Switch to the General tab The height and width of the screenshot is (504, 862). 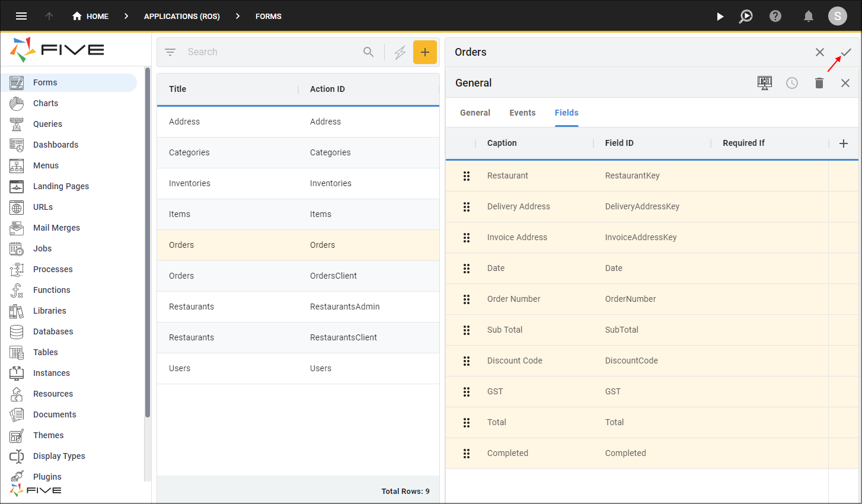(475, 113)
